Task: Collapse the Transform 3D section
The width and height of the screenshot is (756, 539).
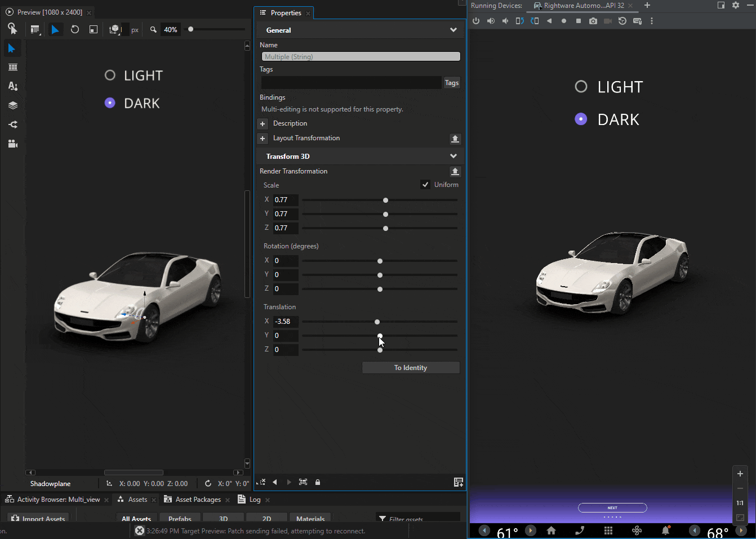Action: (453, 156)
